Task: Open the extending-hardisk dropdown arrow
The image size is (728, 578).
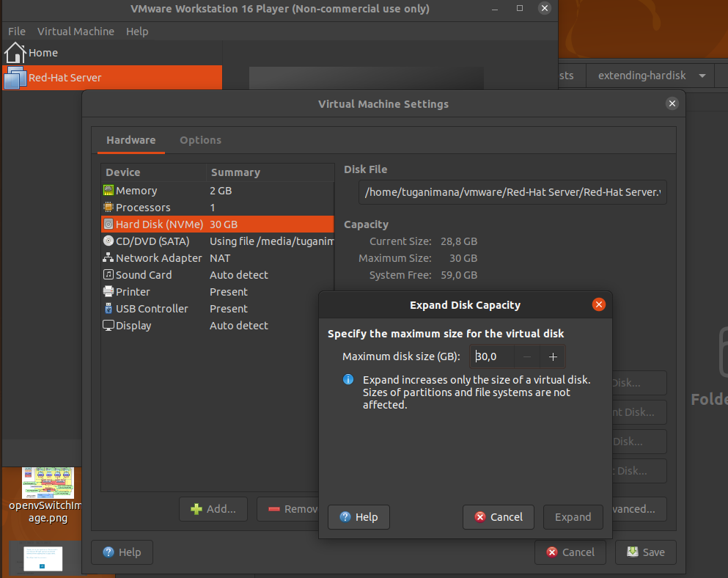Action: point(702,76)
